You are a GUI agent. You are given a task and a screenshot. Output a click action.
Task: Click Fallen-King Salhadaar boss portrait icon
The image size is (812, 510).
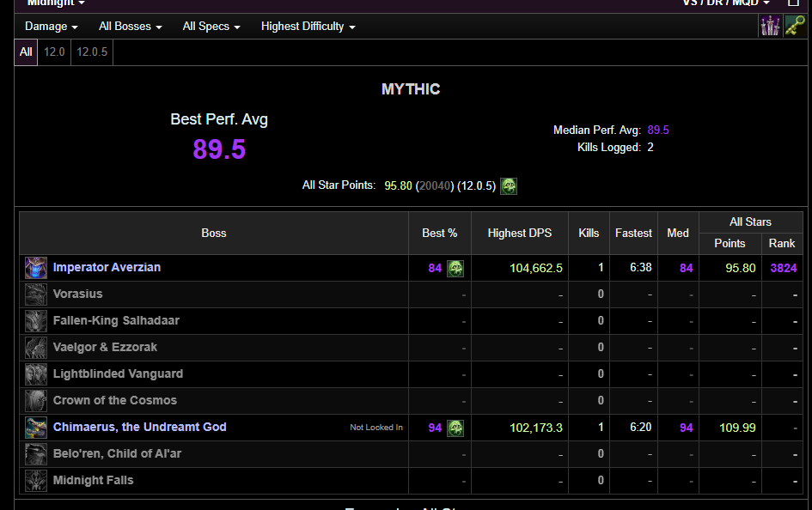pyautogui.click(x=36, y=321)
